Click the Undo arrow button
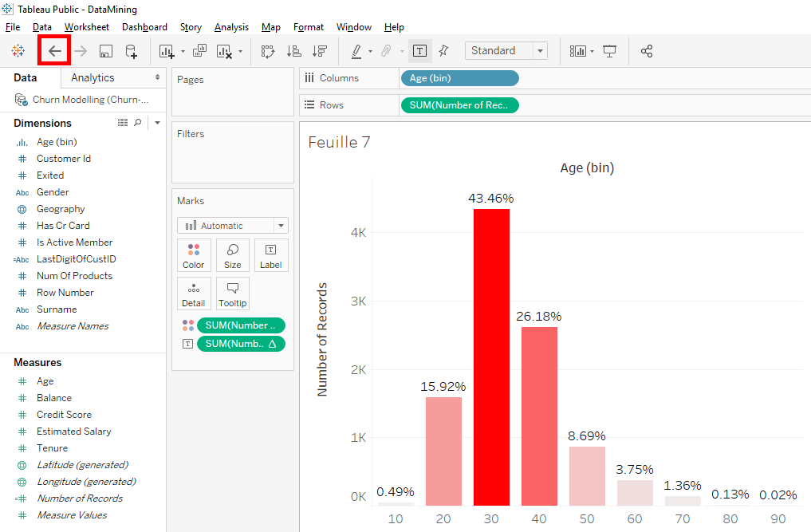 click(53, 50)
